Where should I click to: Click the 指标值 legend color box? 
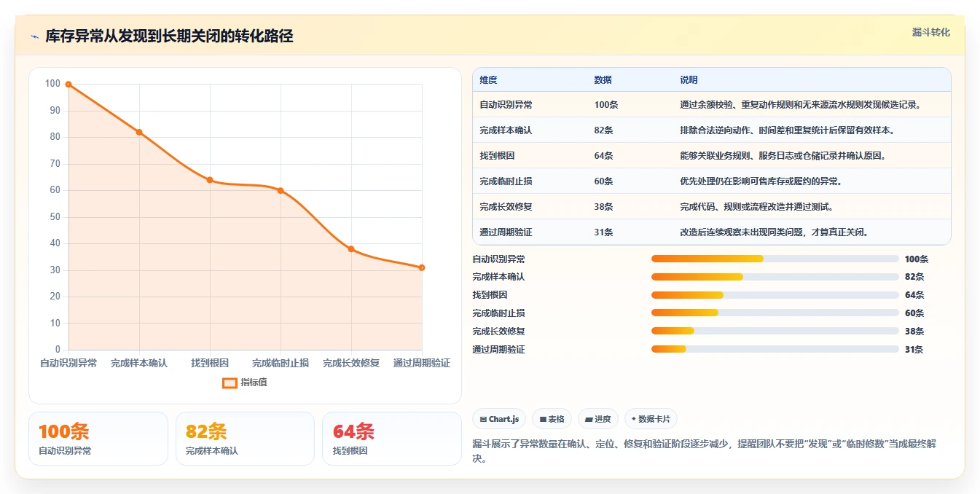230,383
